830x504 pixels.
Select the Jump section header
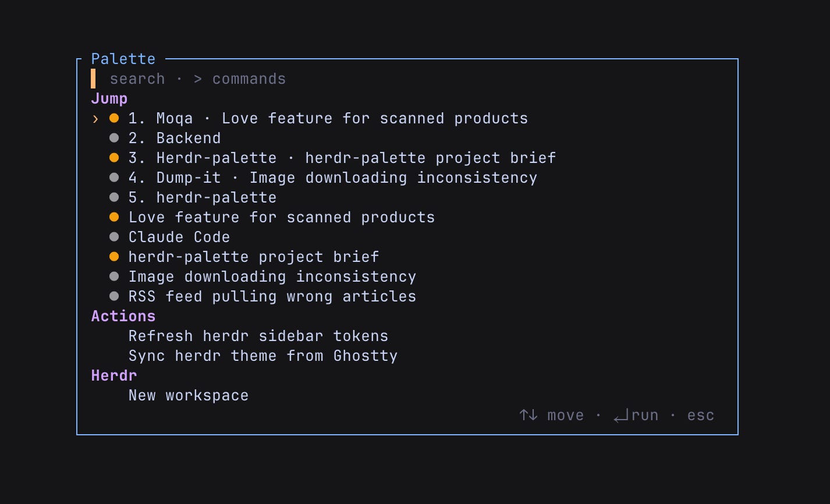click(x=109, y=98)
